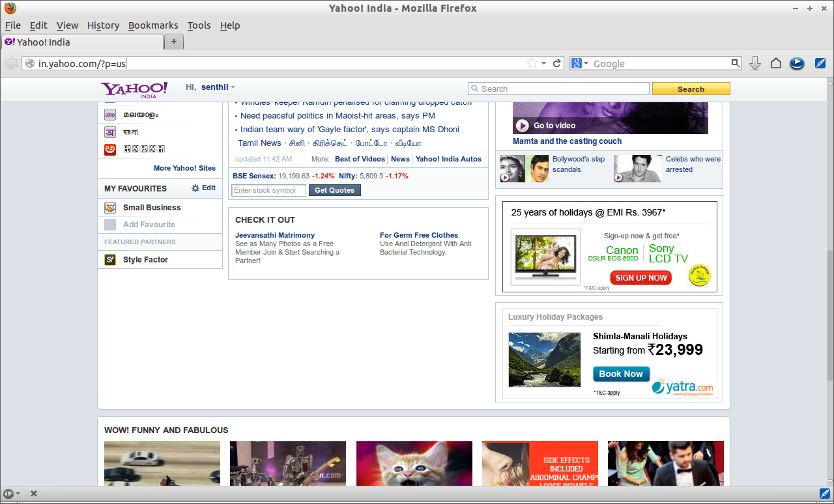Select the Yahoo! India tab
The height and width of the screenshot is (504, 834).
82,42
